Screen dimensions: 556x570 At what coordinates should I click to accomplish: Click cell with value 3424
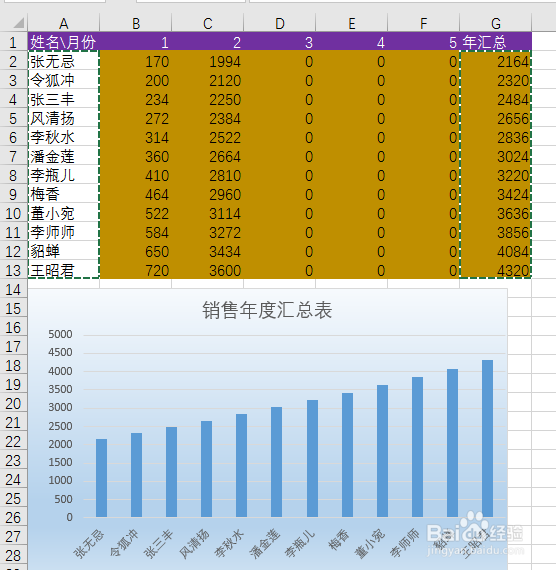click(x=496, y=194)
